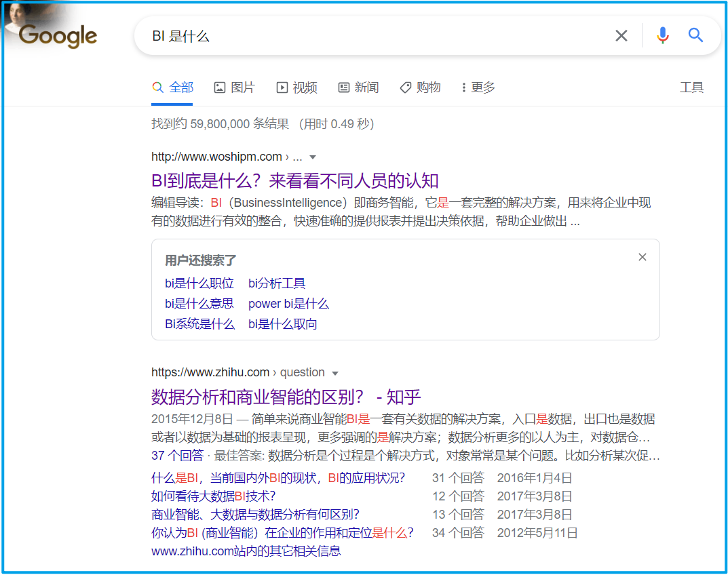Image resolution: width=728 pixels, height=575 pixels.
Task: Switch to the 图片 tab
Action: point(235,87)
